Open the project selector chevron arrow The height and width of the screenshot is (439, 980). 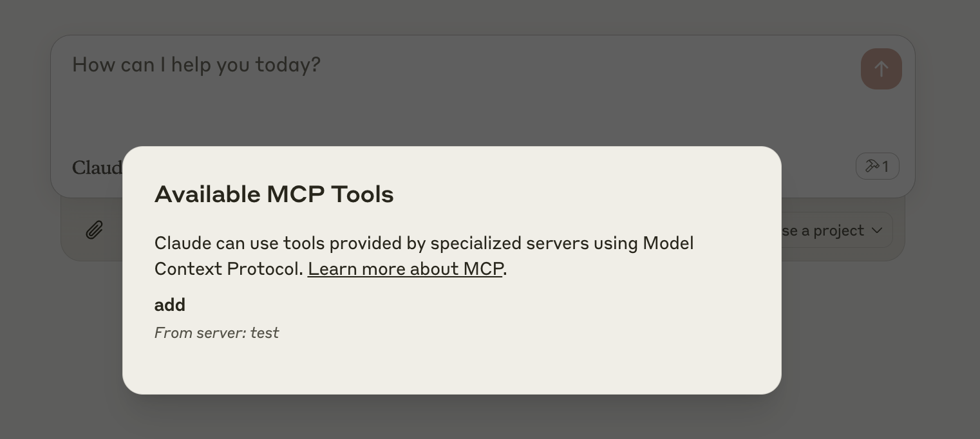(x=877, y=230)
